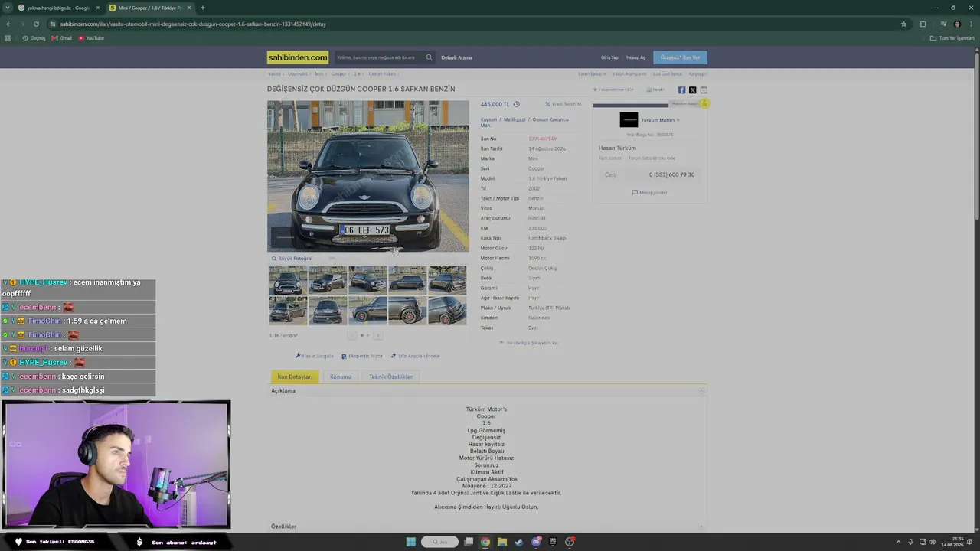Go to previous photo thumbnails page

pyautogui.click(x=352, y=335)
